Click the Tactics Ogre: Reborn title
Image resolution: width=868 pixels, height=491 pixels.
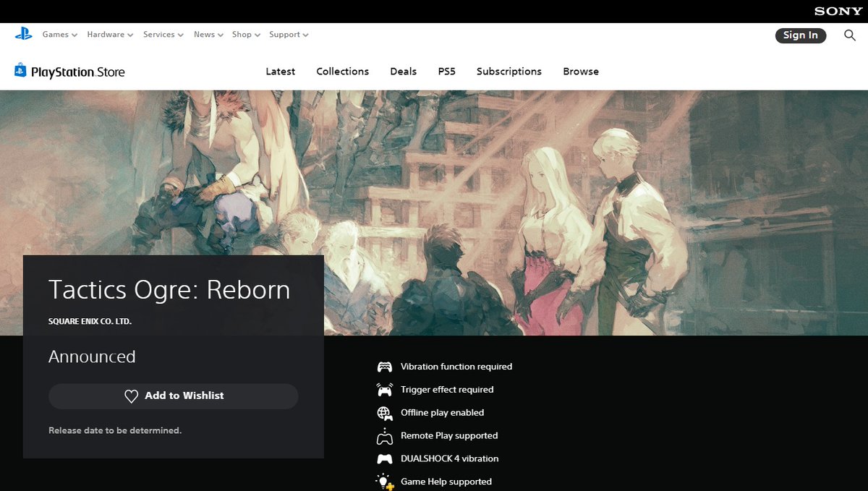(169, 290)
